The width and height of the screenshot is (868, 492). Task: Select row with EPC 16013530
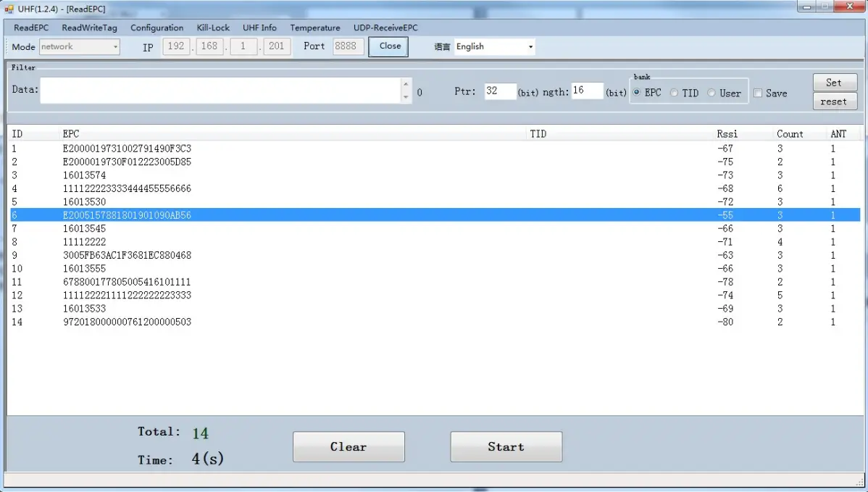[435, 201]
